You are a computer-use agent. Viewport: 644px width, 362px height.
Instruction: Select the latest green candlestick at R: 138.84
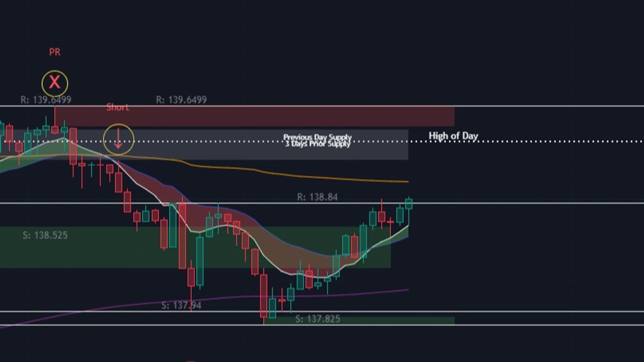click(409, 211)
